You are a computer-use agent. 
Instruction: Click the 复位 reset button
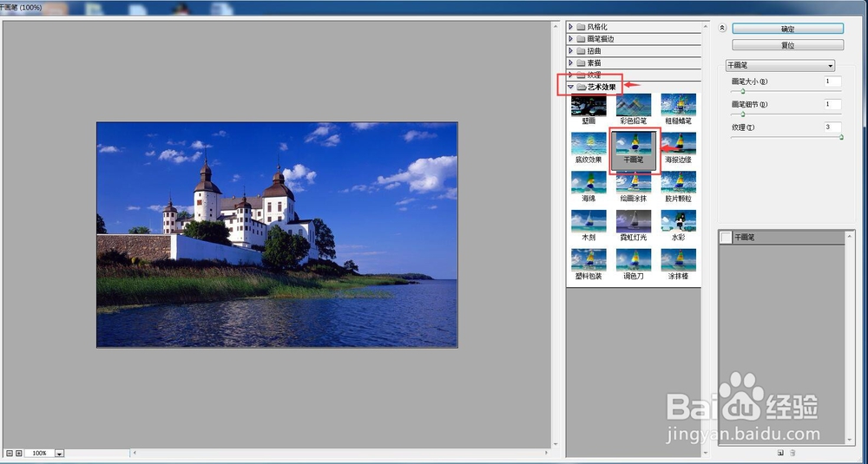pos(788,45)
